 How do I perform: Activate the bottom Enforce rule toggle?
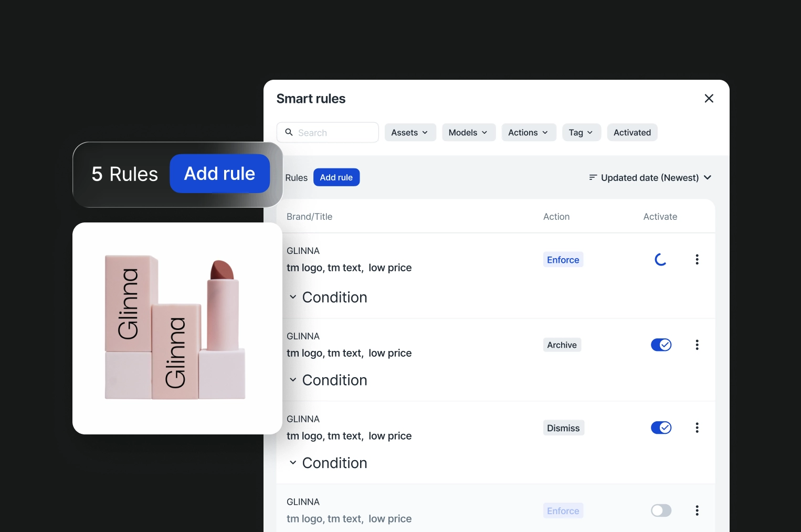tap(661, 510)
